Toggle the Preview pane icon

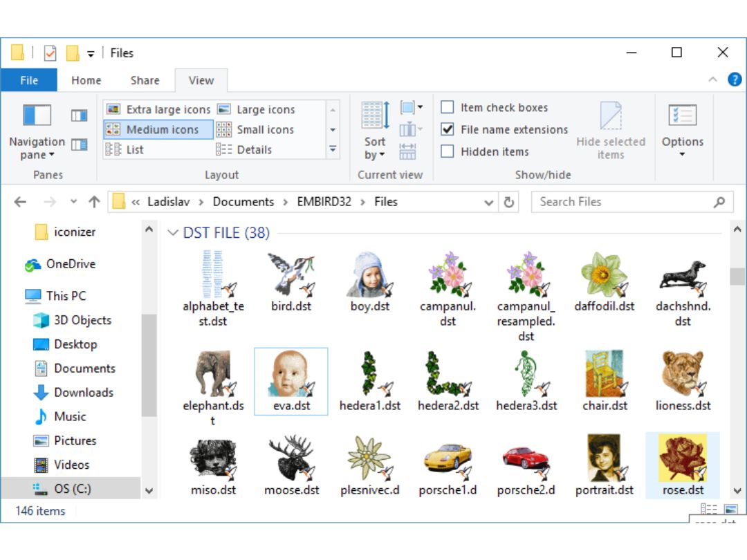79,115
